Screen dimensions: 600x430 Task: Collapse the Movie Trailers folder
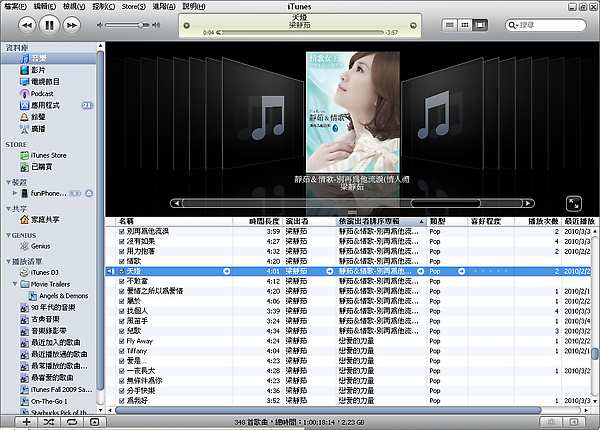pyautogui.click(x=15, y=284)
